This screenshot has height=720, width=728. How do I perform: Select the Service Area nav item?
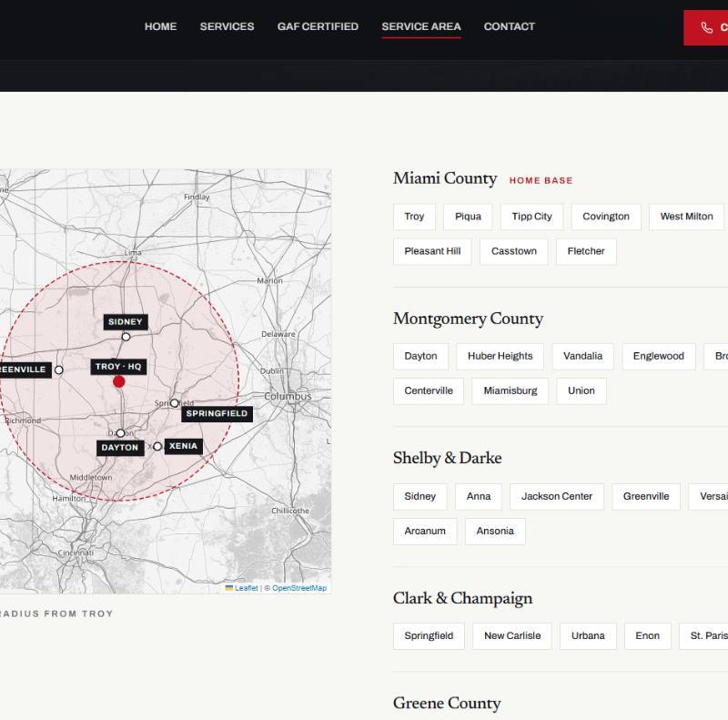[x=421, y=26]
